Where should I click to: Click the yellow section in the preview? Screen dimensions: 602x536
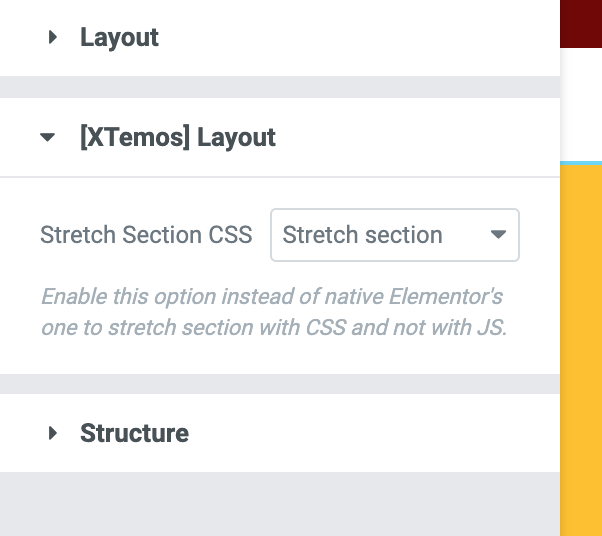(582, 350)
